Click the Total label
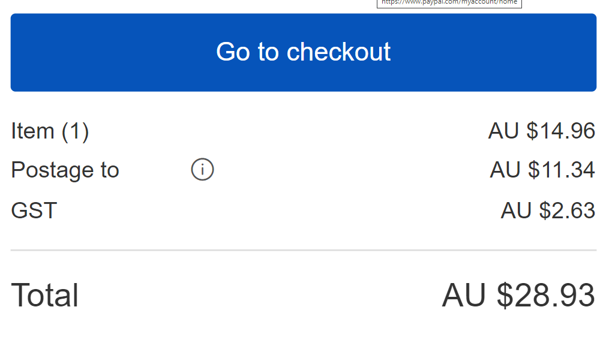 pyautogui.click(x=45, y=296)
